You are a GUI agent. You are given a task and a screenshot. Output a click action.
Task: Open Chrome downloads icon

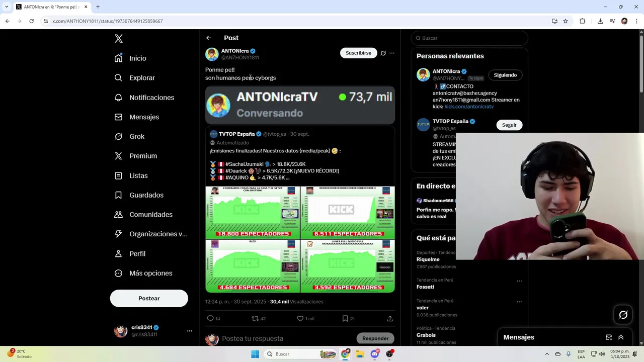[600, 21]
